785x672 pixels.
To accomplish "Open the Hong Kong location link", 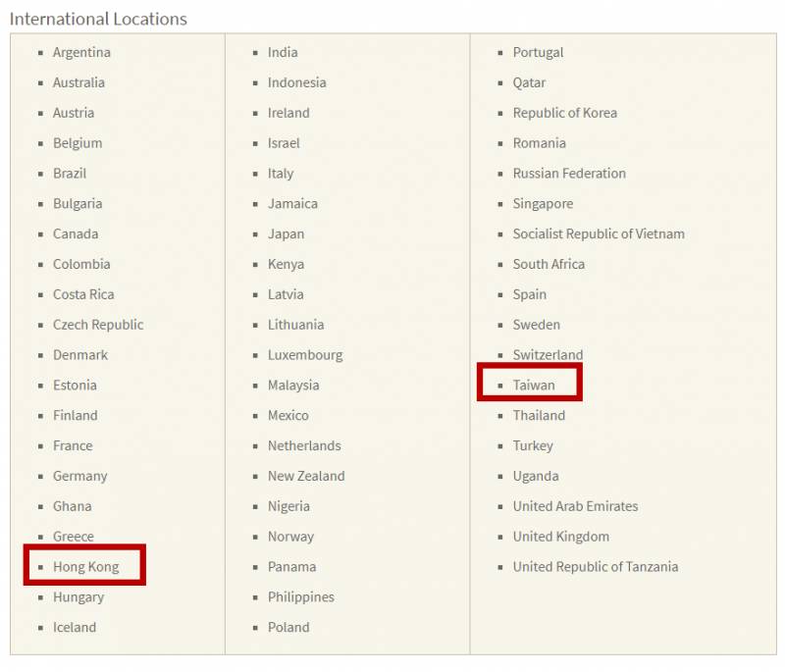I will click(x=85, y=567).
